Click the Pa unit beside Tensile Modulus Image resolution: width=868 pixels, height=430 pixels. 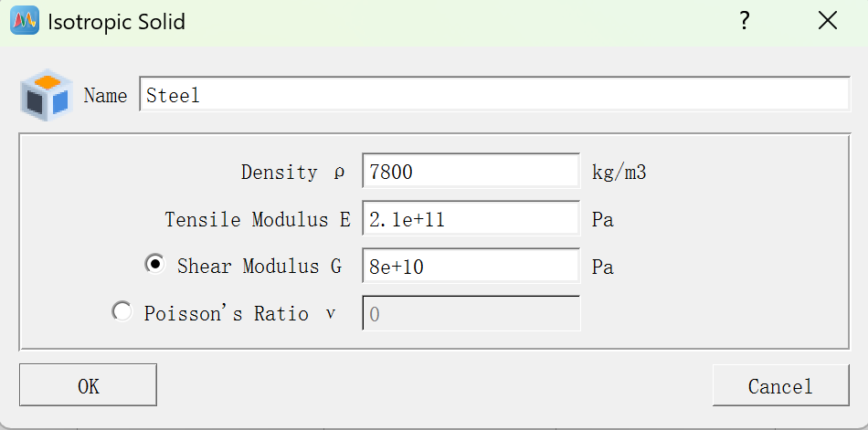coord(602,219)
